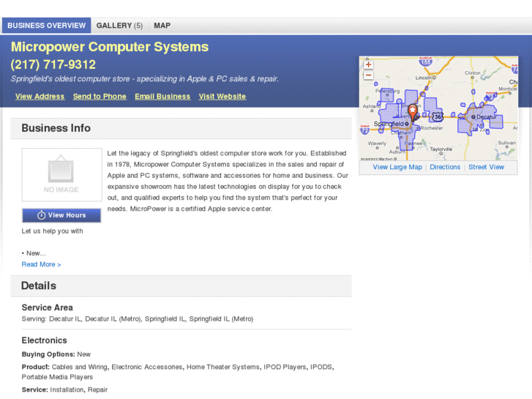Image resolution: width=532 pixels, height=399 pixels.
Task: Open View Large Map link
Action: [397, 167]
